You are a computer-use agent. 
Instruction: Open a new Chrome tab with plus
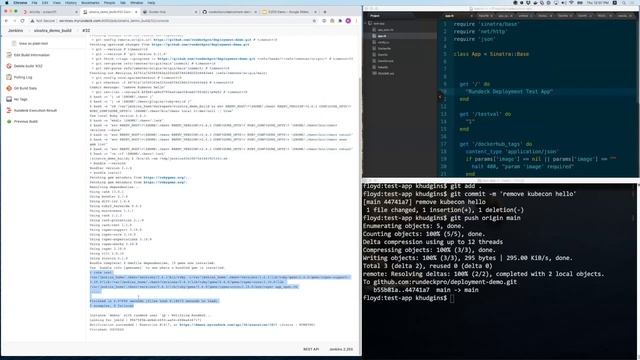tap(325, 12)
